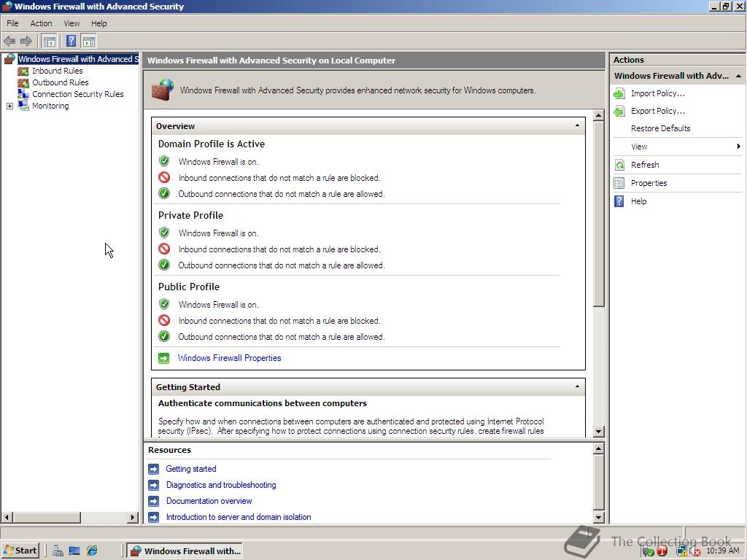Collapse the Getting Started section arrow
The width and height of the screenshot is (747, 560).
coord(577,386)
